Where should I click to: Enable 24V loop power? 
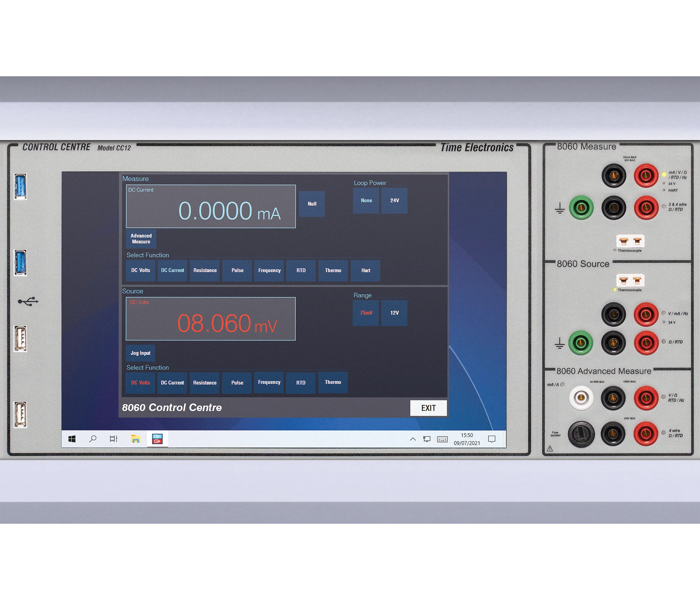394,200
